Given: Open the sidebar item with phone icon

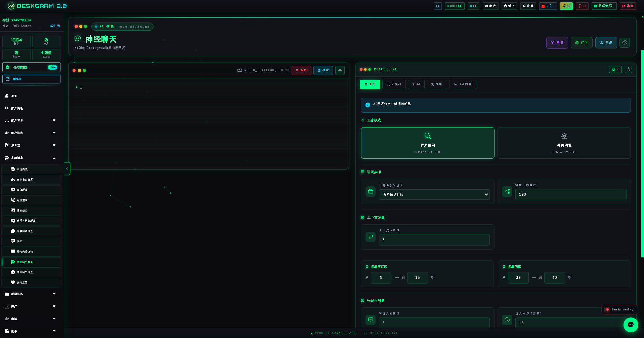Looking at the screenshot, I should click(x=32, y=200).
